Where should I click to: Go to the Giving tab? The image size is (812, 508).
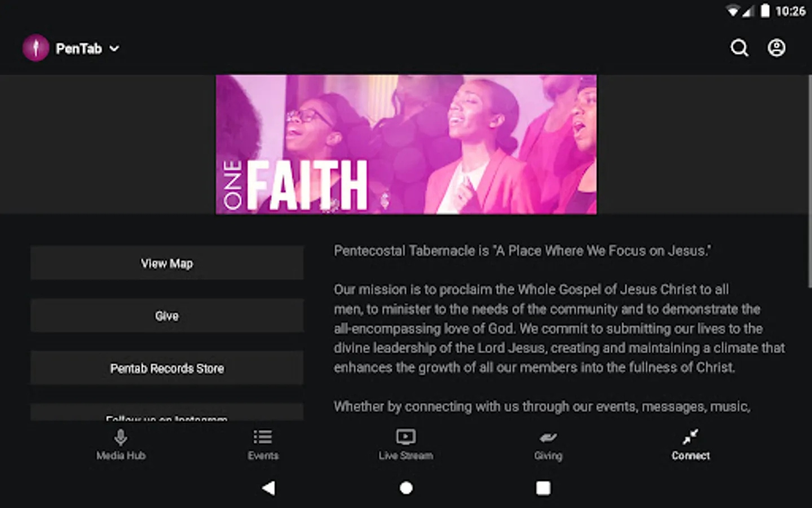click(548, 444)
